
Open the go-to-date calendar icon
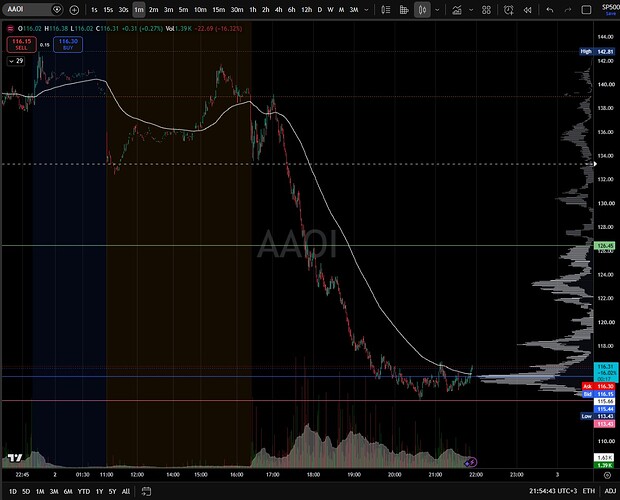pyautogui.click(x=146, y=491)
